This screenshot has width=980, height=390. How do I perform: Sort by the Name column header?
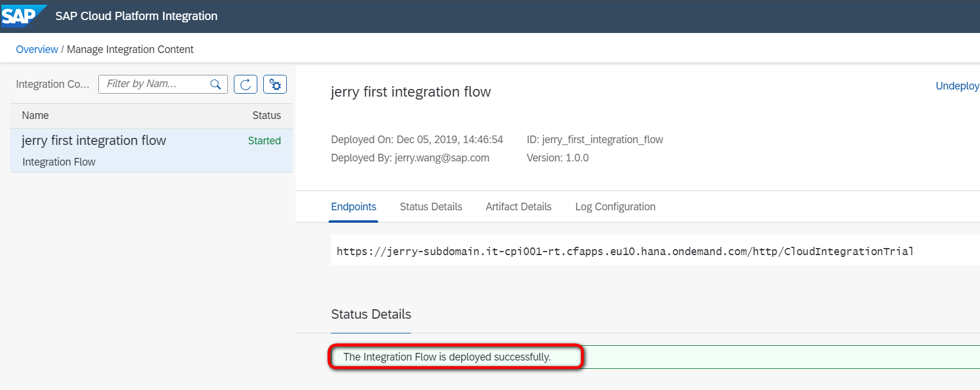click(35, 115)
